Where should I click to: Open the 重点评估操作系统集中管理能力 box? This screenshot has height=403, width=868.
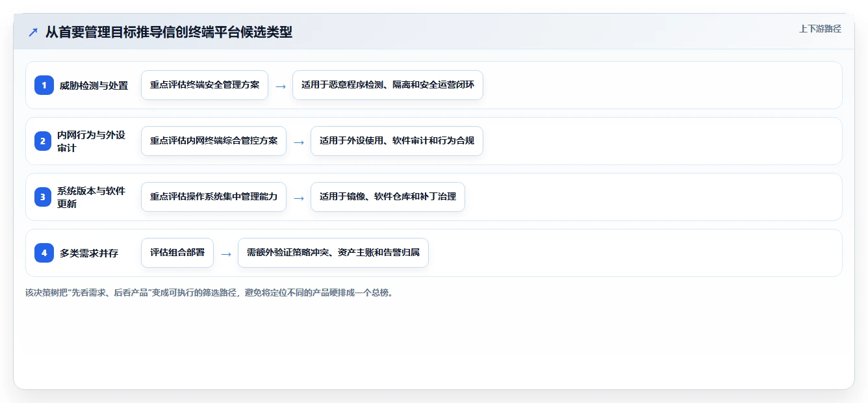click(x=214, y=197)
